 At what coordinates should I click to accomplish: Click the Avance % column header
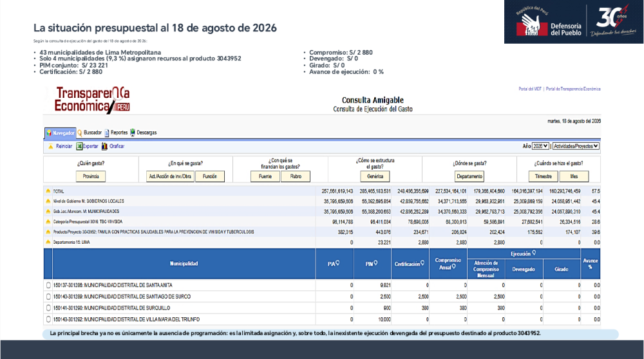pyautogui.click(x=591, y=263)
